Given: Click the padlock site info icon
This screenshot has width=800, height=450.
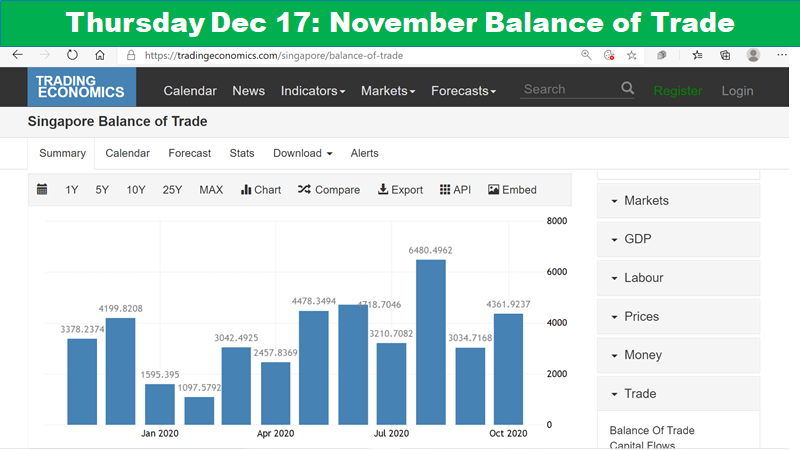Looking at the screenshot, I should tap(131, 55).
